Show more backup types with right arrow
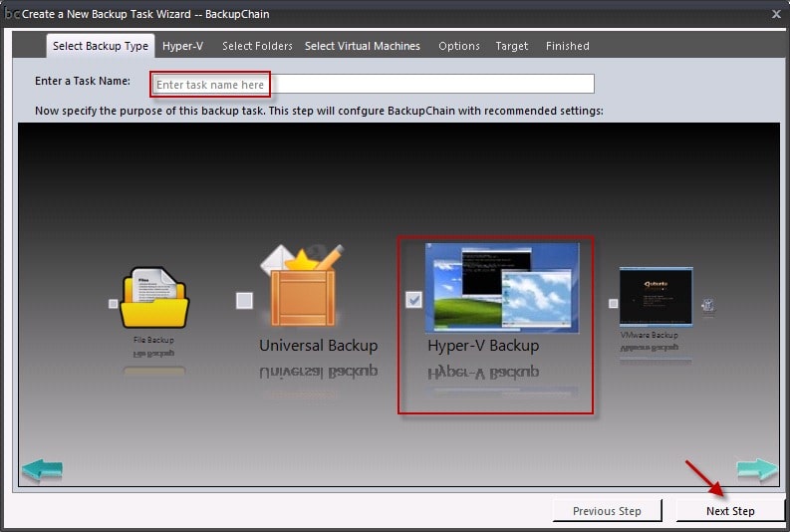Image resolution: width=790 pixels, height=532 pixels. pyautogui.click(x=757, y=470)
